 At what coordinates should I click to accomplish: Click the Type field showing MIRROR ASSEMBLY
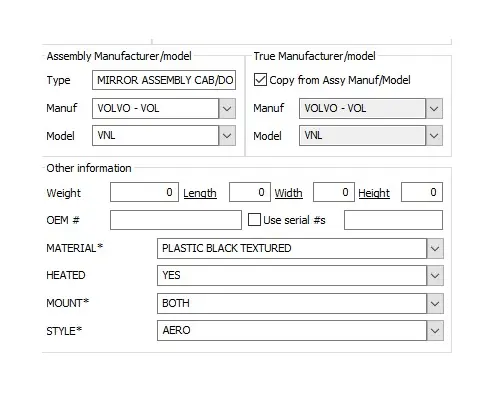point(164,80)
